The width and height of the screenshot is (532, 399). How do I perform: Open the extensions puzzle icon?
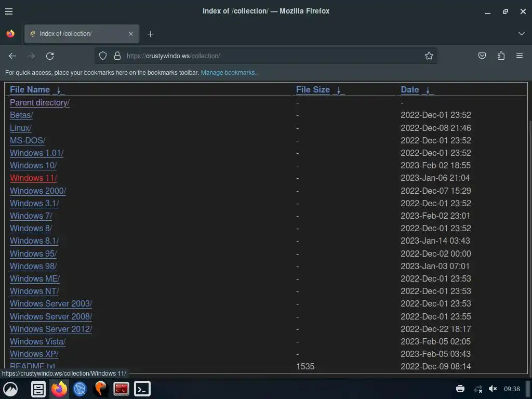(x=501, y=56)
